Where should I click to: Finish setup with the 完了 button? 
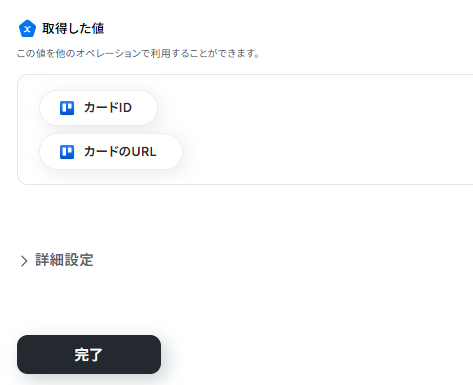(x=89, y=354)
